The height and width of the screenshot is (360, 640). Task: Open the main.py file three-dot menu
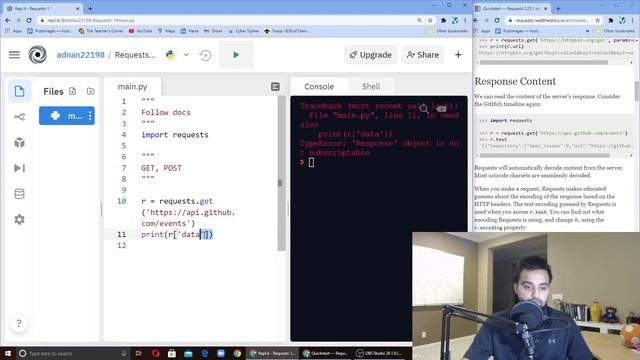(x=90, y=116)
